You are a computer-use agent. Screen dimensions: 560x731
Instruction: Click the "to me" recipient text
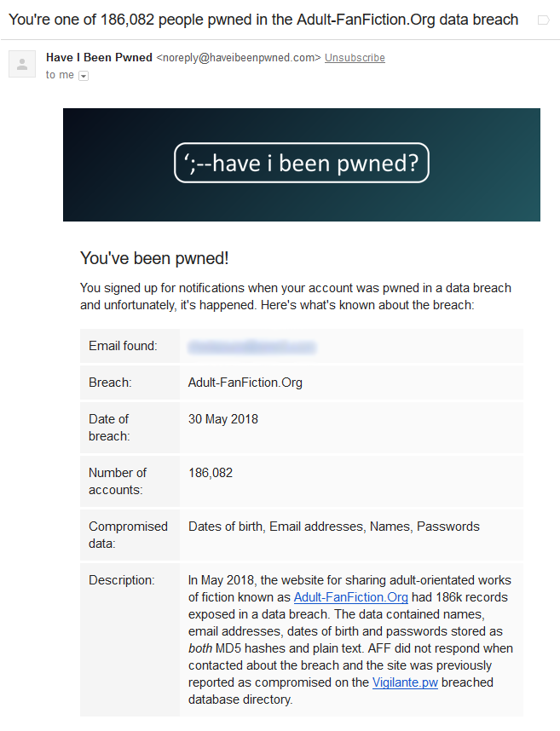tap(60, 75)
